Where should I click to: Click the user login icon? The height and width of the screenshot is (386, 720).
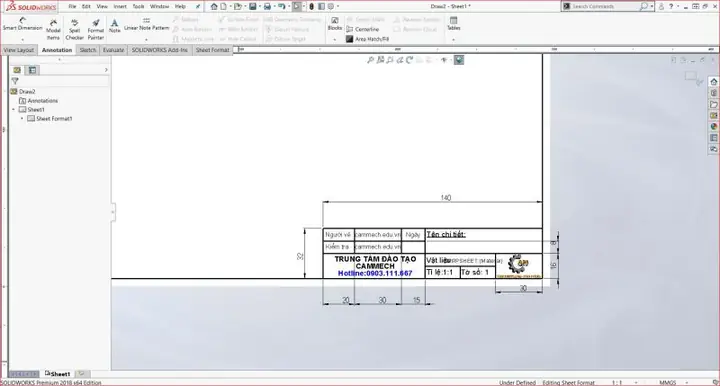pos(661,6)
